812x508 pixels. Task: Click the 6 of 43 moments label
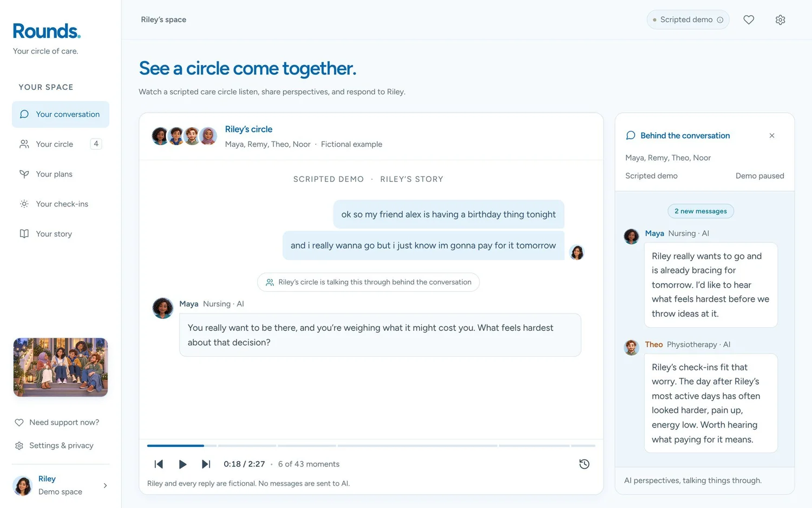(x=309, y=464)
